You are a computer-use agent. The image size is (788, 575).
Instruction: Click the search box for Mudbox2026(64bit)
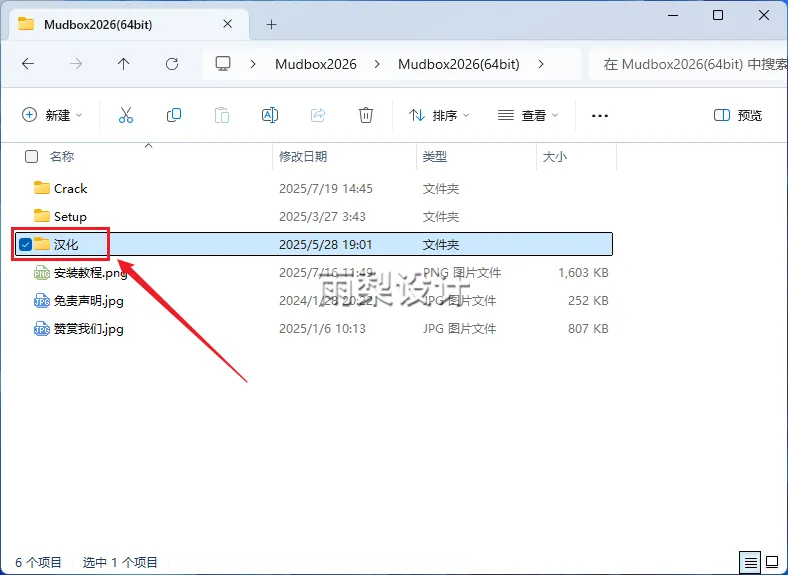(x=689, y=64)
